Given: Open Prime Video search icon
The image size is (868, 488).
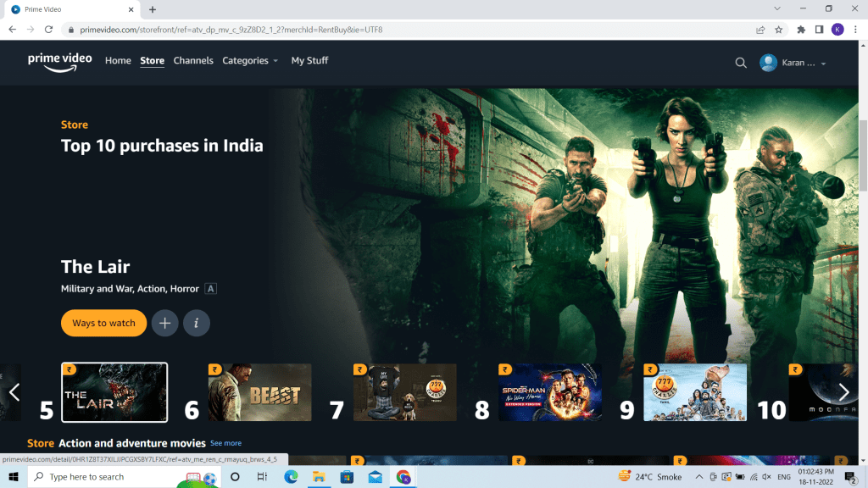Looking at the screenshot, I should click(x=741, y=63).
